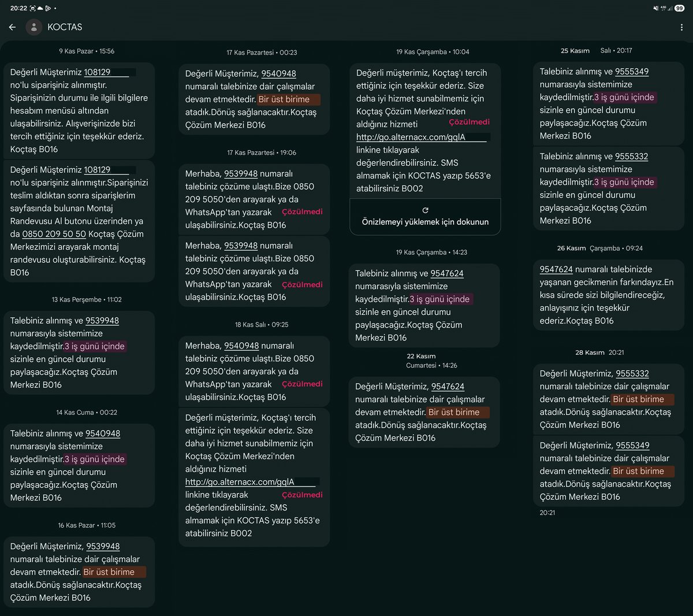Tap timestamp '17 Kas Pazartesi • 00:23'
This screenshot has width=693, height=616.
(x=262, y=53)
